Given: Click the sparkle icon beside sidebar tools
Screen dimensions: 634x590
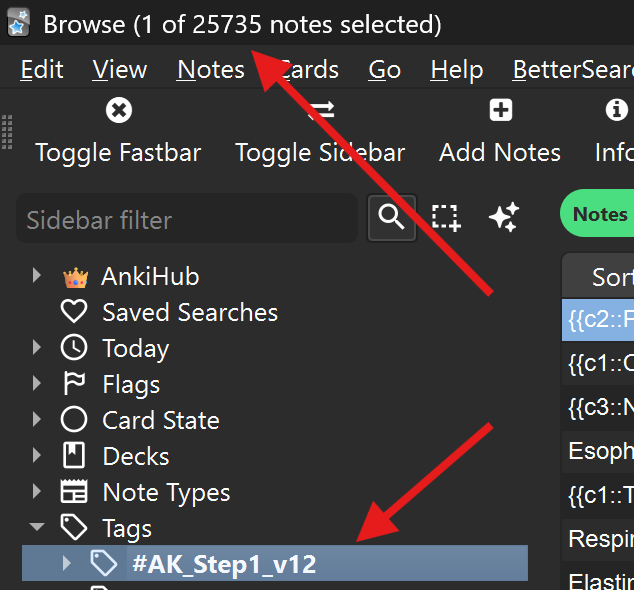Looking at the screenshot, I should point(503,218).
